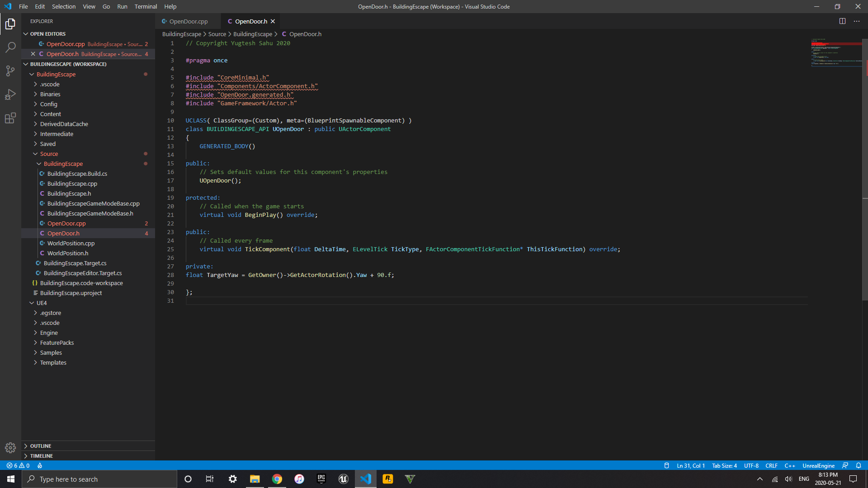The height and width of the screenshot is (488, 868).
Task: Click the UnrealEngine status bar item
Action: pyautogui.click(x=818, y=465)
